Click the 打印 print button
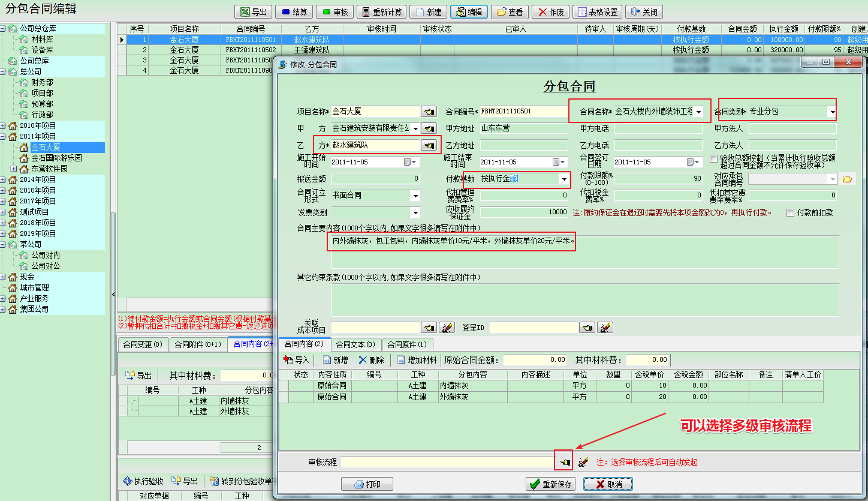 click(x=367, y=484)
